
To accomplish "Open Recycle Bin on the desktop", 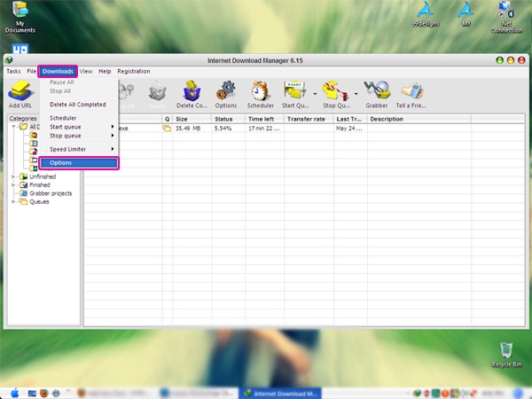I will [505, 351].
